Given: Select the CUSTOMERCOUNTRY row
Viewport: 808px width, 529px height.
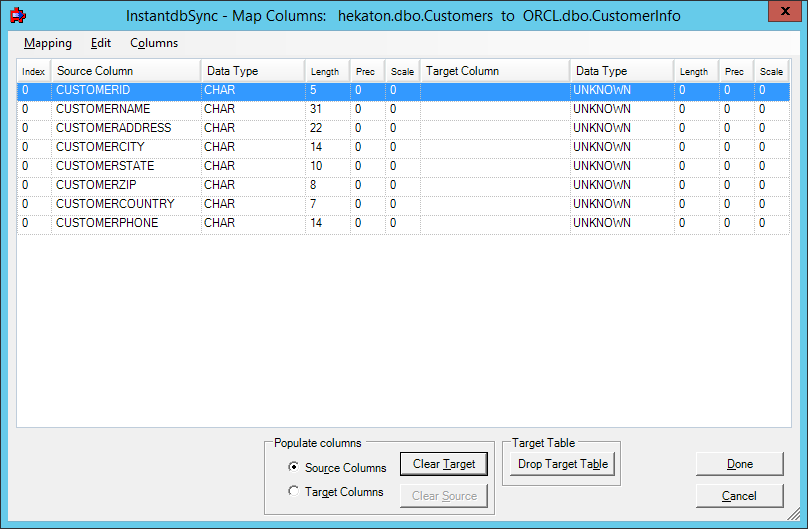Looking at the screenshot, I should tap(403, 204).
